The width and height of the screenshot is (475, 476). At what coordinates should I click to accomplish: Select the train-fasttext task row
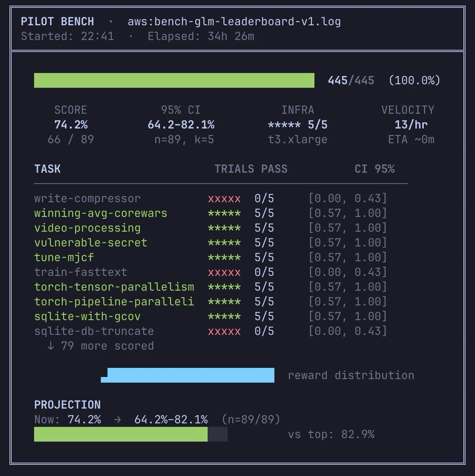tap(211, 272)
